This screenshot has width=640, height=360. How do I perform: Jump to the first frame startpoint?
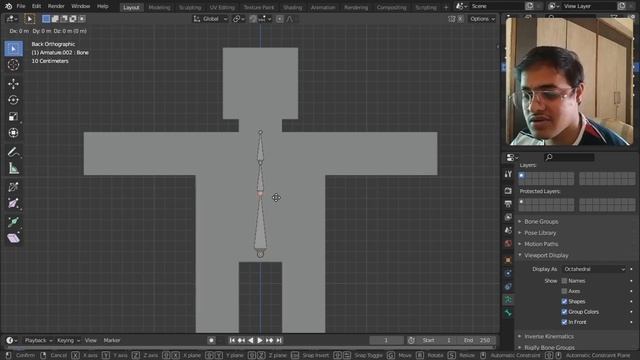click(232, 340)
